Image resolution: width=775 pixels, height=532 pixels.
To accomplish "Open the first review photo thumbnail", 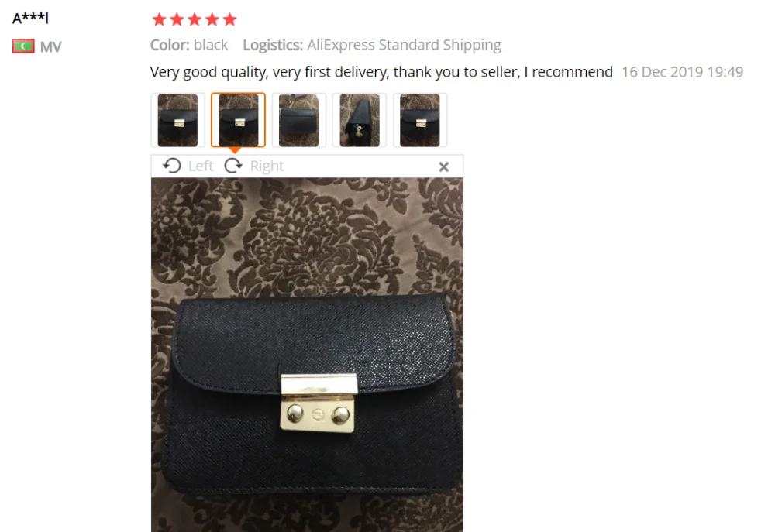I will click(x=178, y=120).
